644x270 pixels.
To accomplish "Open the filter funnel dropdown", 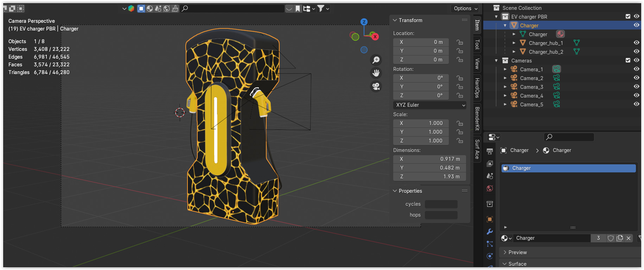I will pyautogui.click(x=323, y=8).
